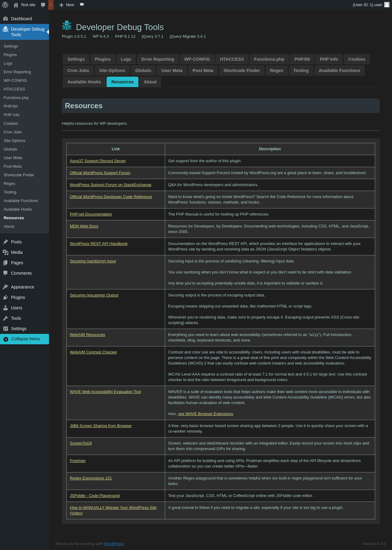Click the Pages icon in sidebar
392x550 pixels.
(x=6, y=263)
